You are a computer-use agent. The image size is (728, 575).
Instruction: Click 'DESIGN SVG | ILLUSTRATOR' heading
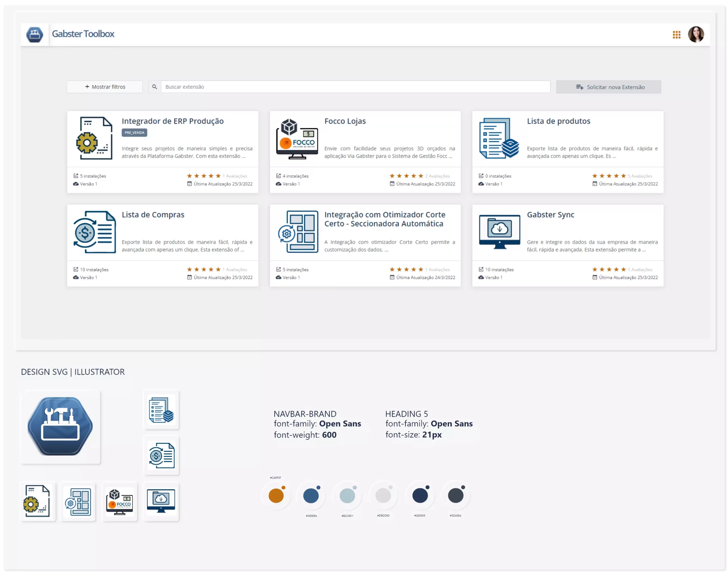pos(73,372)
